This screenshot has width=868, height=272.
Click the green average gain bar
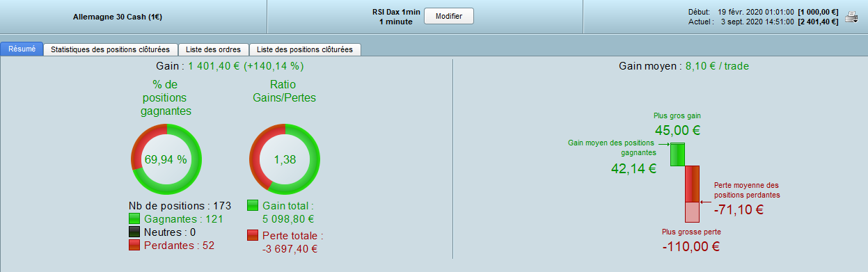[x=678, y=154]
